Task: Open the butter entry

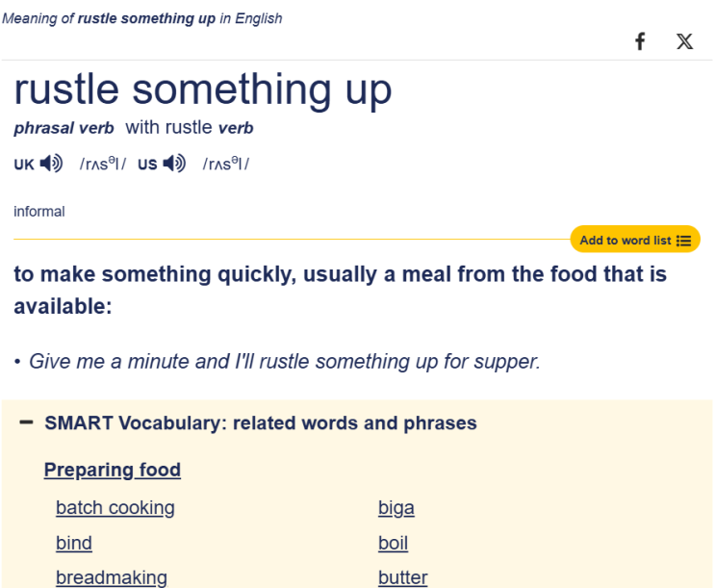Action: pos(402,577)
